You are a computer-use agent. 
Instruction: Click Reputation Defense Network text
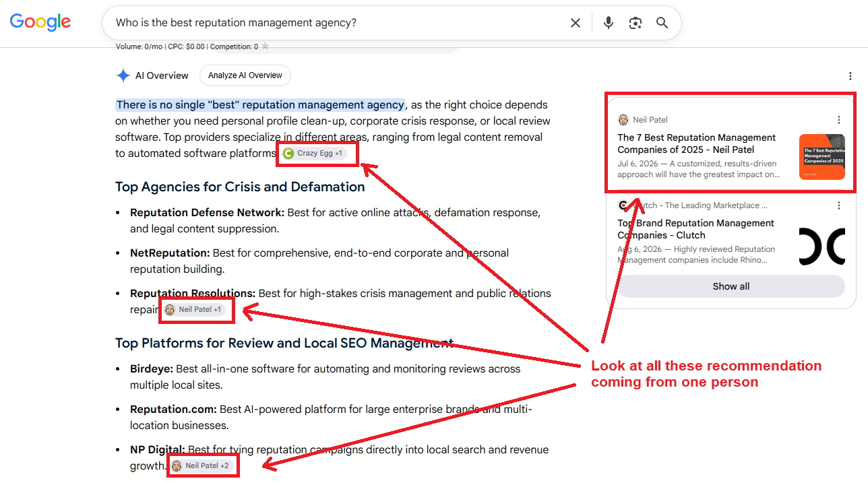pos(207,213)
